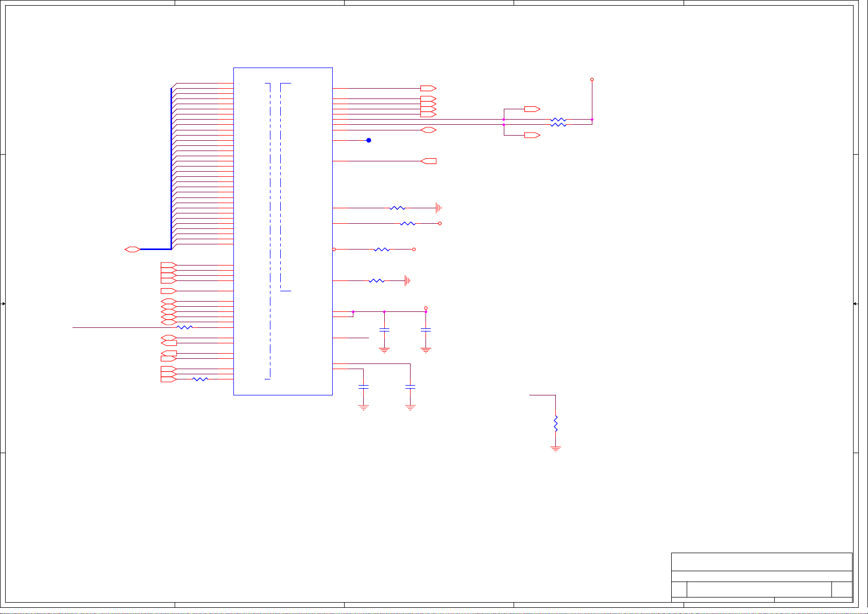Select the filled blue test-point dot

(369, 140)
